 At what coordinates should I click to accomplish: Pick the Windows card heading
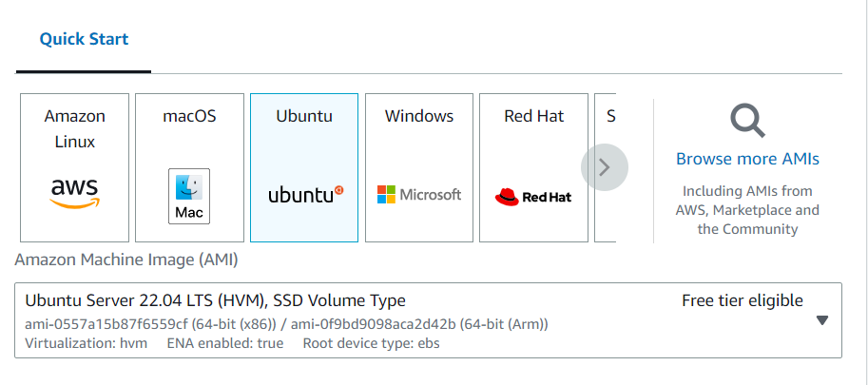click(x=419, y=116)
